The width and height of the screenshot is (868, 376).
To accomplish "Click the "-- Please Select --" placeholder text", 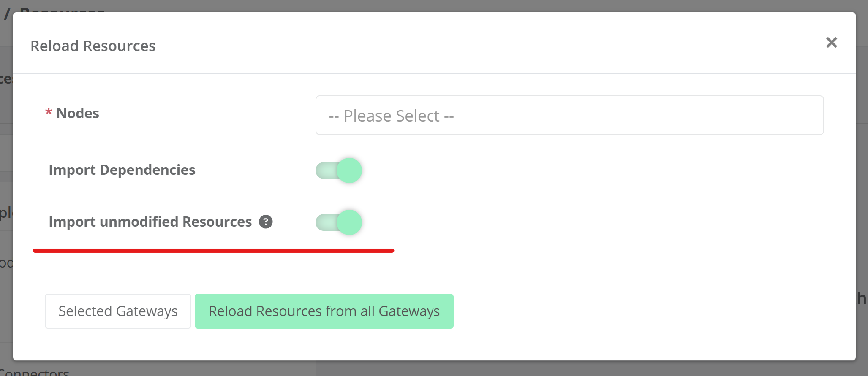I will coord(391,116).
